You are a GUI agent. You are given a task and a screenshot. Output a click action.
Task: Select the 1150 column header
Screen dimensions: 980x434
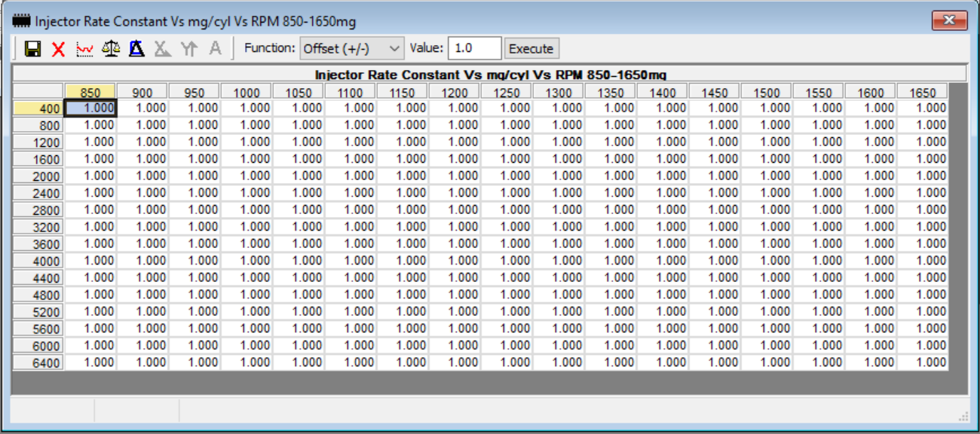[x=402, y=92]
